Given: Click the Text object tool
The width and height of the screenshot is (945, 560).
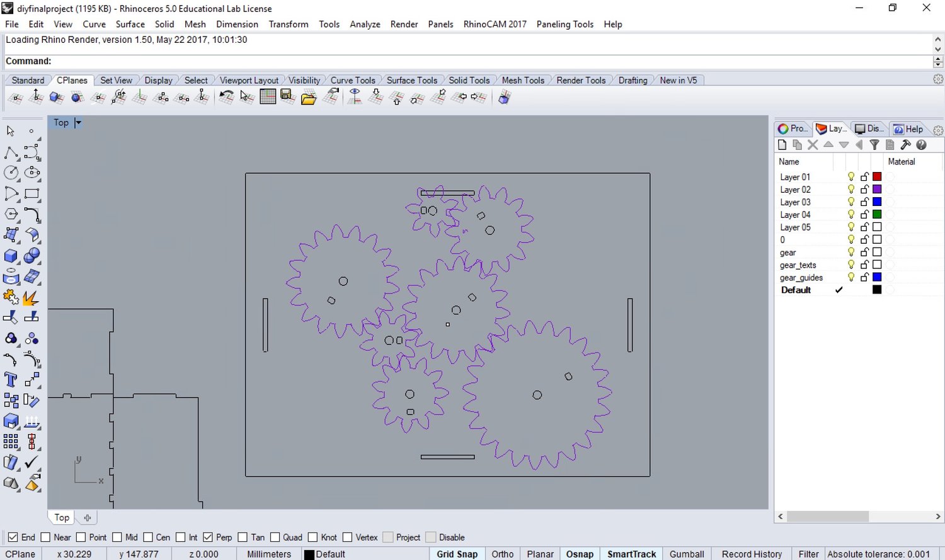Looking at the screenshot, I should [x=11, y=379].
